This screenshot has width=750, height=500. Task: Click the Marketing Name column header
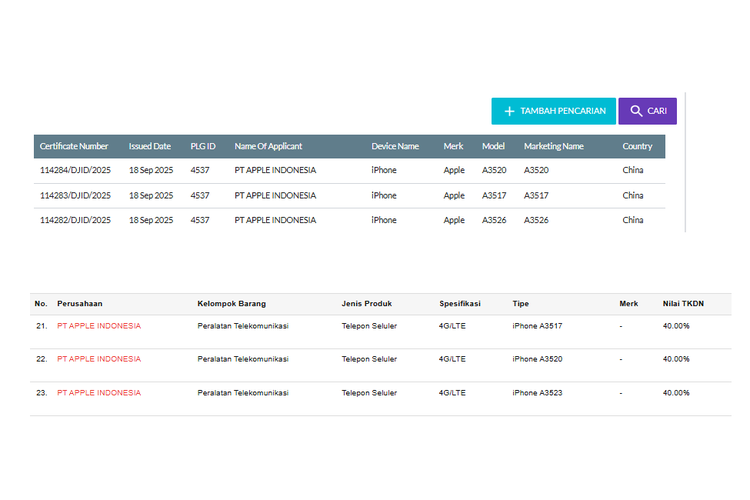[553, 146]
